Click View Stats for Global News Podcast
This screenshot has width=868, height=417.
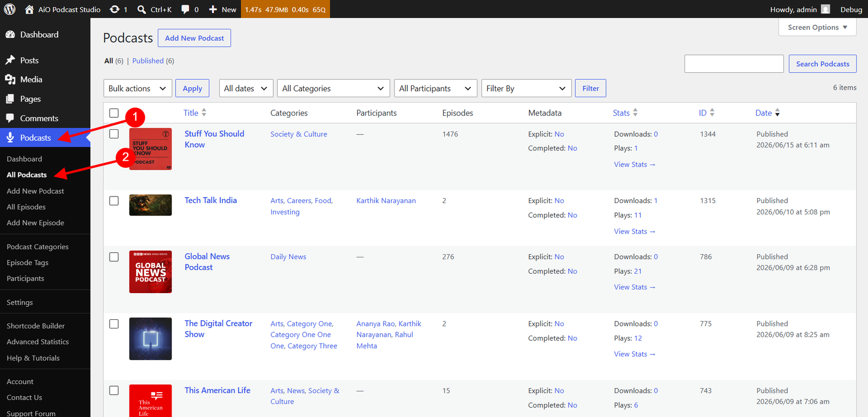pyautogui.click(x=635, y=287)
